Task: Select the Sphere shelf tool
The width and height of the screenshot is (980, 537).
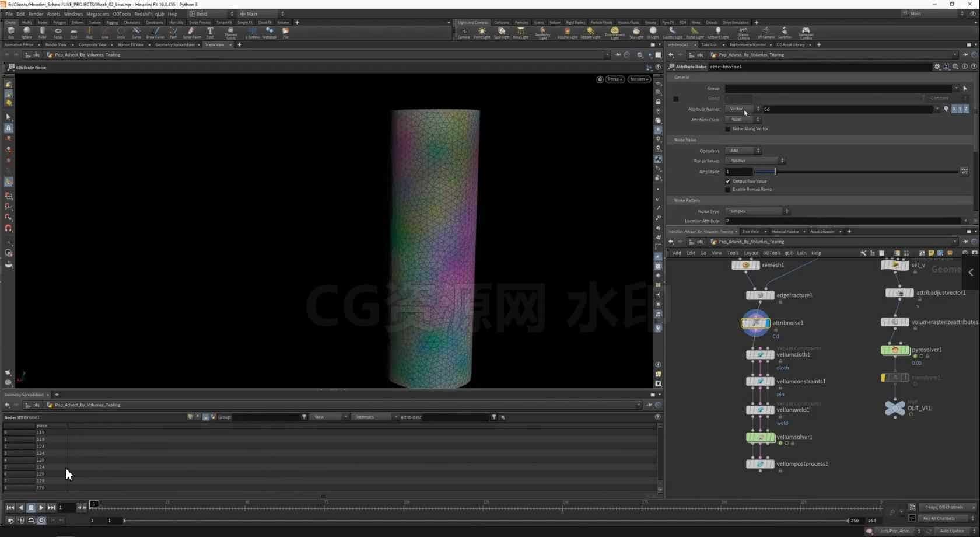Action: click(x=27, y=33)
